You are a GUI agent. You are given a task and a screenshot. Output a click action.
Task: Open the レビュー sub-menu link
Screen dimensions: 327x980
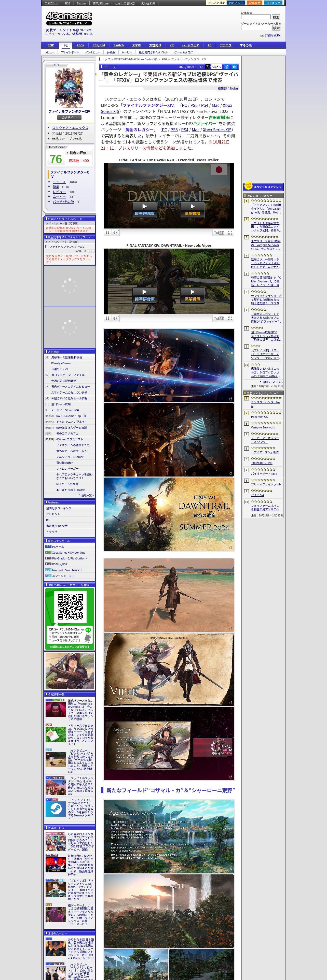(x=49, y=52)
